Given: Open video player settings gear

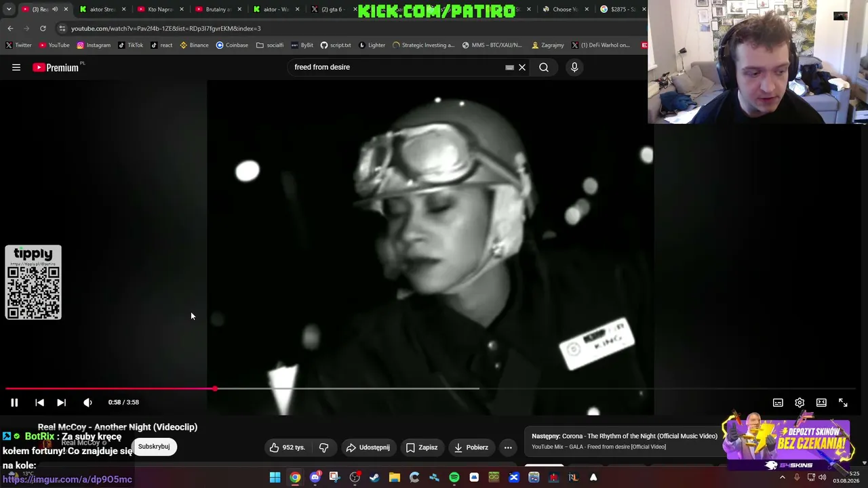Looking at the screenshot, I should 800,403.
